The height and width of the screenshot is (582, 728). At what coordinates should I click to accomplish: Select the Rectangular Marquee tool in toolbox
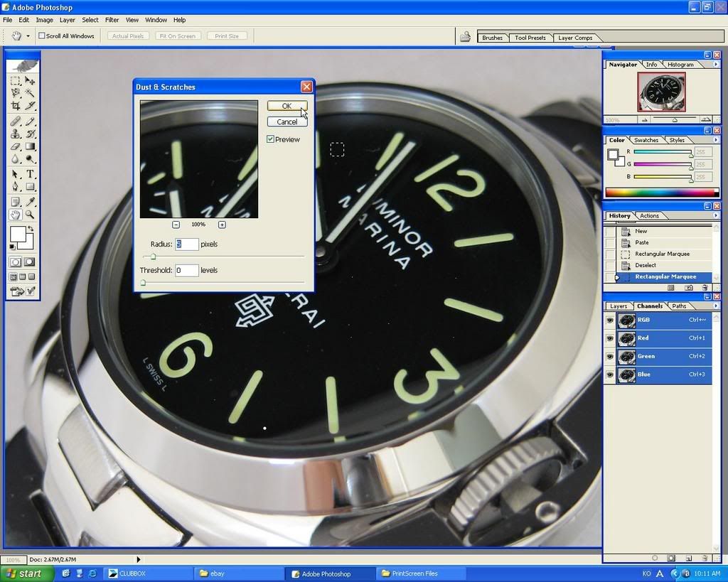(16, 81)
